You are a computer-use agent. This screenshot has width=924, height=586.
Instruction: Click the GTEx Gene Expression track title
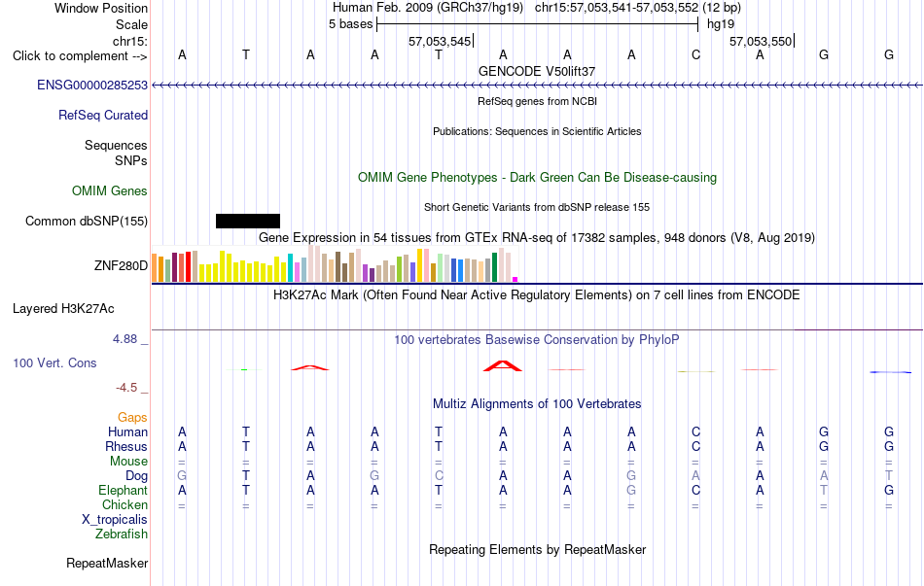(537, 237)
